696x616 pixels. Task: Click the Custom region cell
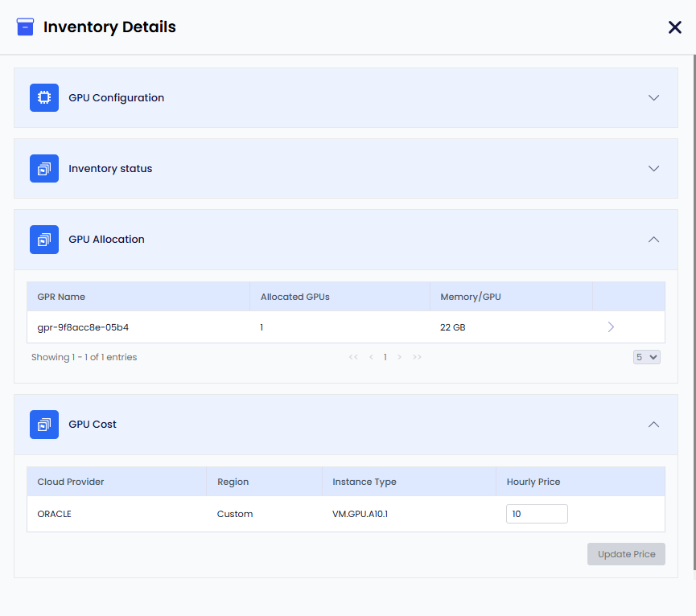coord(235,514)
